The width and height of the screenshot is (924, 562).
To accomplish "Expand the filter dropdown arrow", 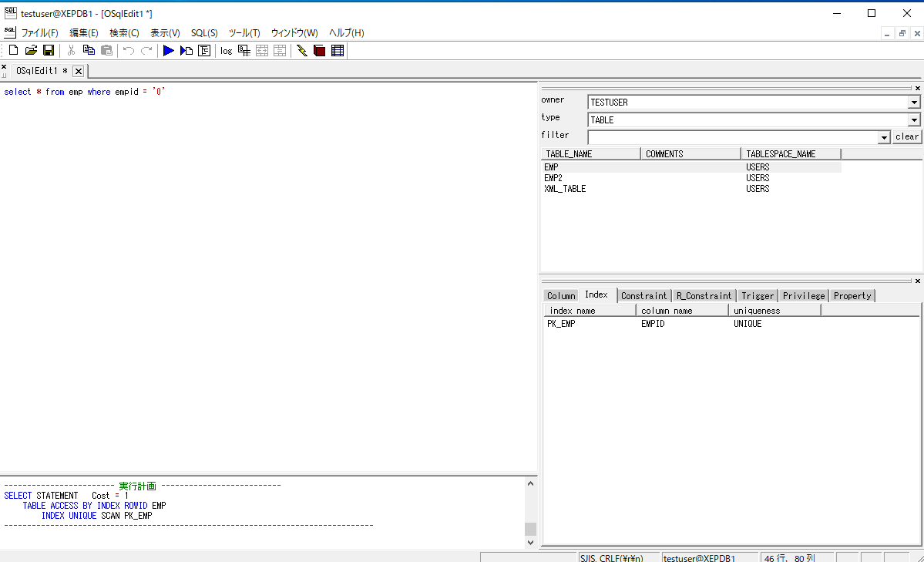I will point(884,137).
